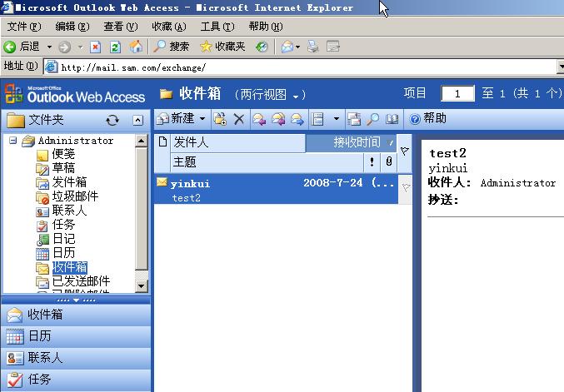
Task: Click the 联系人 shortcut bar button
Action: tap(76, 358)
